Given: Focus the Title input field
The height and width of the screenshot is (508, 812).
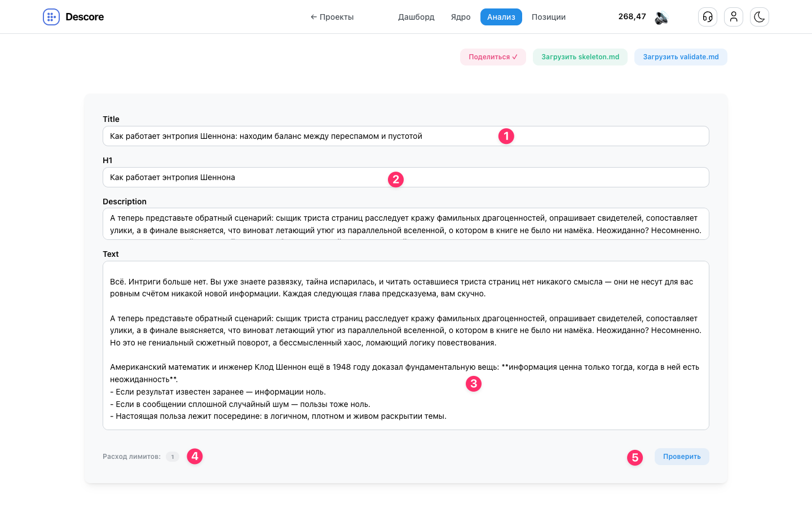Looking at the screenshot, I should [x=406, y=136].
